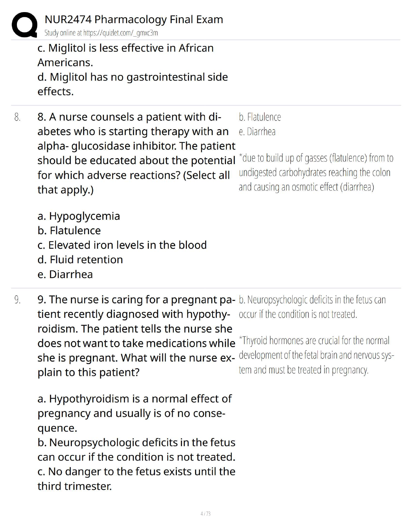Click the thyroid hormones explanation note
411x532 pixels.
pyautogui.click(x=316, y=355)
